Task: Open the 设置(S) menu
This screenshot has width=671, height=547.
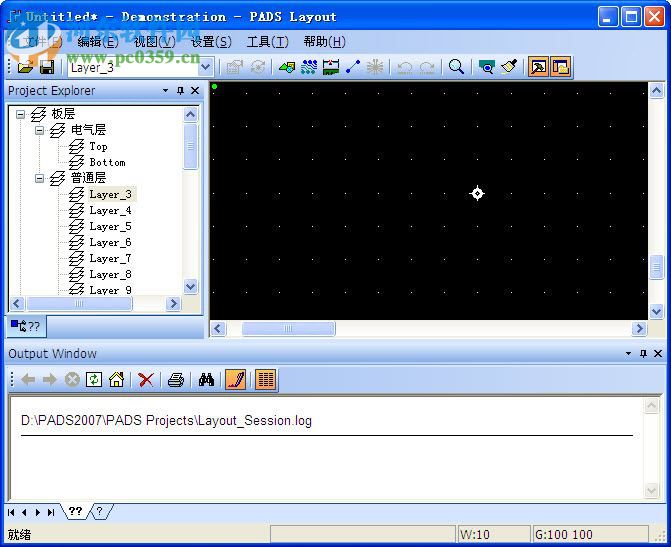Action: click(211, 42)
